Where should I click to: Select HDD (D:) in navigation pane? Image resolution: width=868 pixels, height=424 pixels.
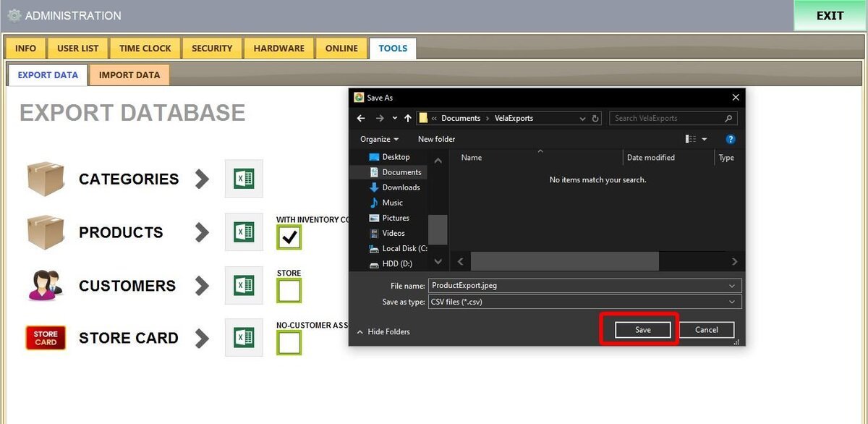391,264
